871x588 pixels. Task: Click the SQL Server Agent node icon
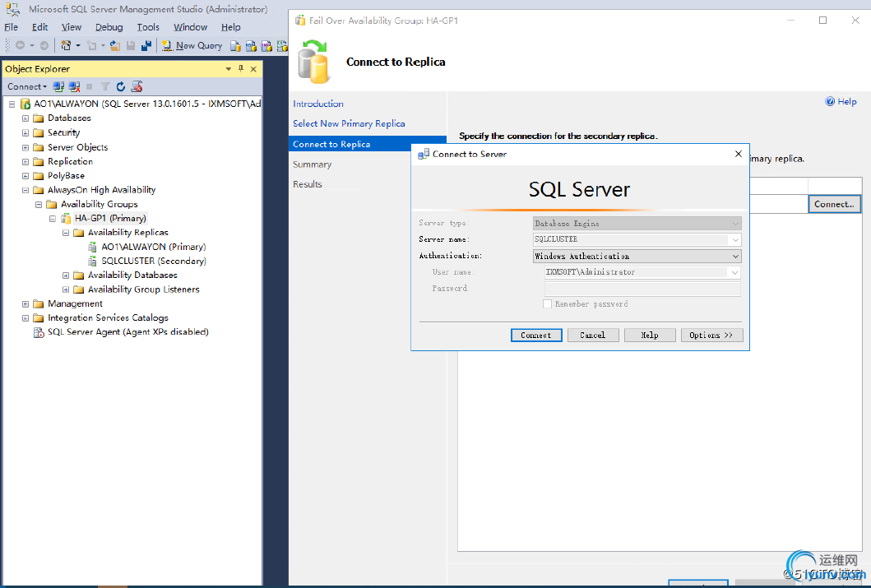pyautogui.click(x=39, y=332)
